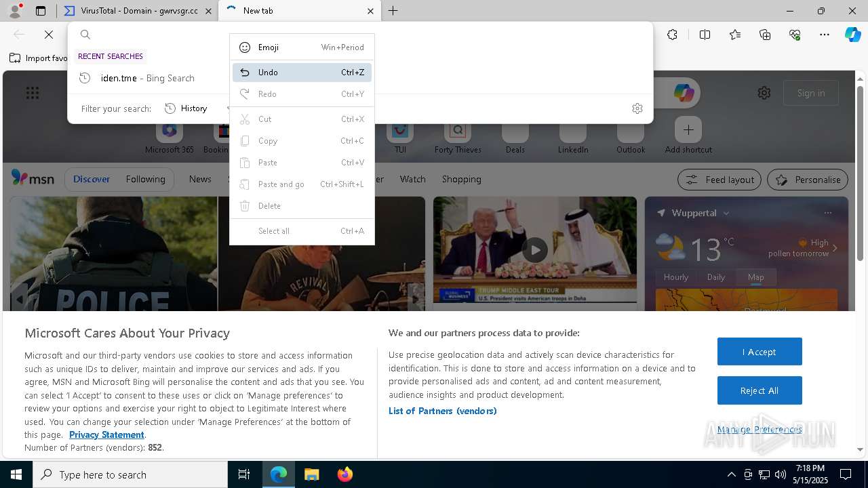Open Microsoft 365 shortcut

tap(170, 138)
